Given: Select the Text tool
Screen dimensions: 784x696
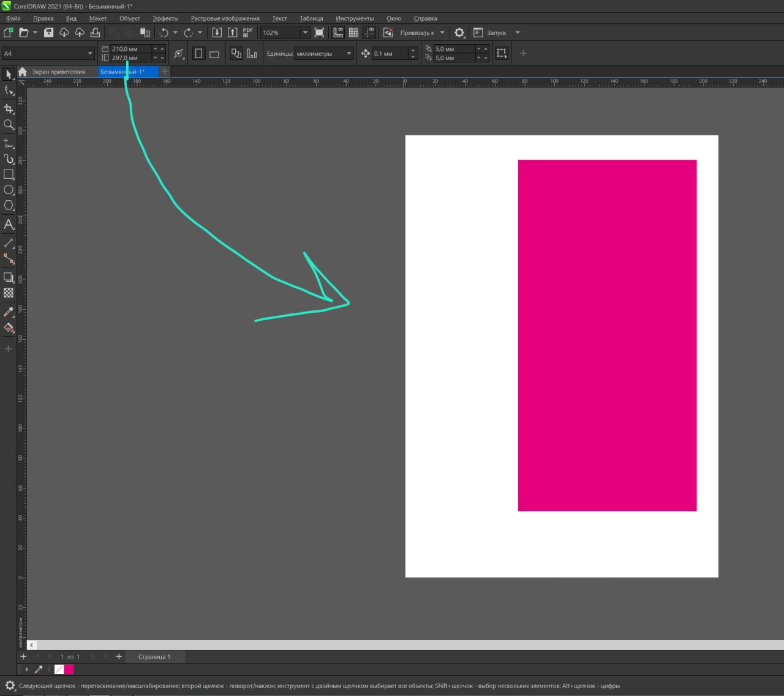Looking at the screenshot, I should pos(9,225).
